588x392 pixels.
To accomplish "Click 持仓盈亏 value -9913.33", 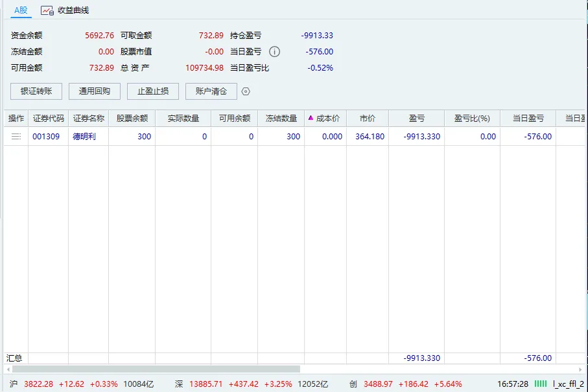I will coord(317,35).
